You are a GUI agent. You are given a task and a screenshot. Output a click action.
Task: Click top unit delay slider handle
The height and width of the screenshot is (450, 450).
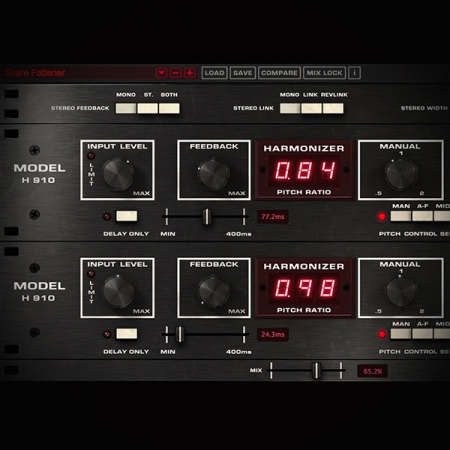[x=207, y=217]
